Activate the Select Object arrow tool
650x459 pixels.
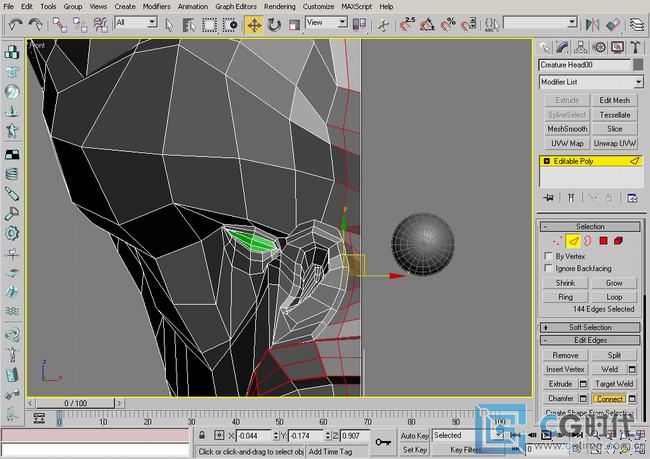tap(169, 25)
